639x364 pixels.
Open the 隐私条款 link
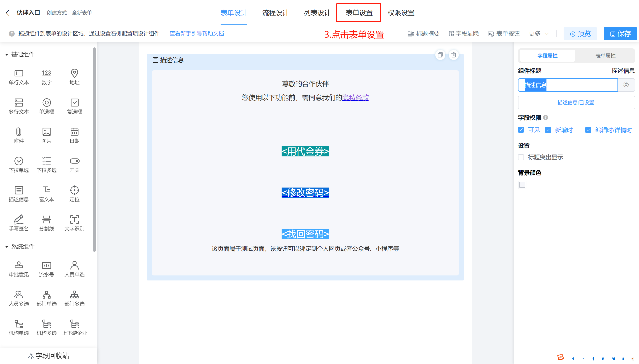[x=355, y=98]
